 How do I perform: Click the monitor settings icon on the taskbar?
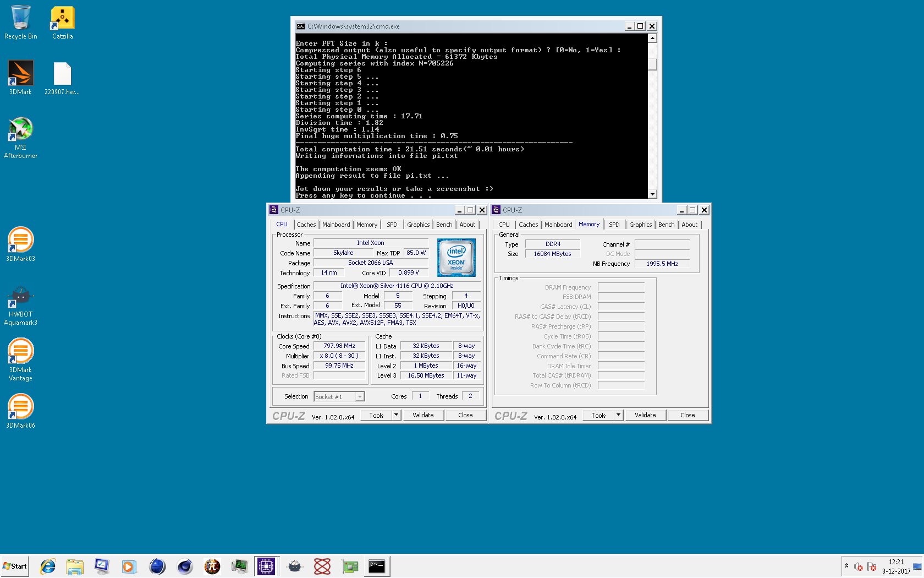[102, 566]
